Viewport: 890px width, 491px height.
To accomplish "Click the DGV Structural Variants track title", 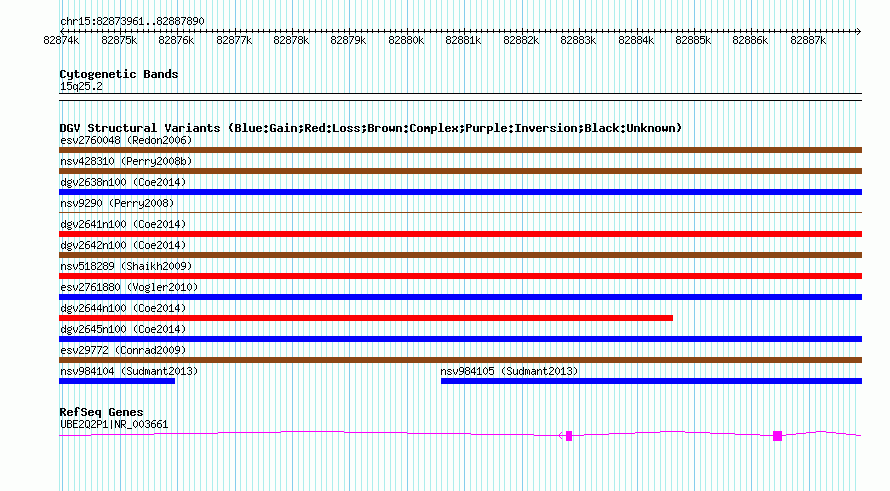I will tap(371, 128).
